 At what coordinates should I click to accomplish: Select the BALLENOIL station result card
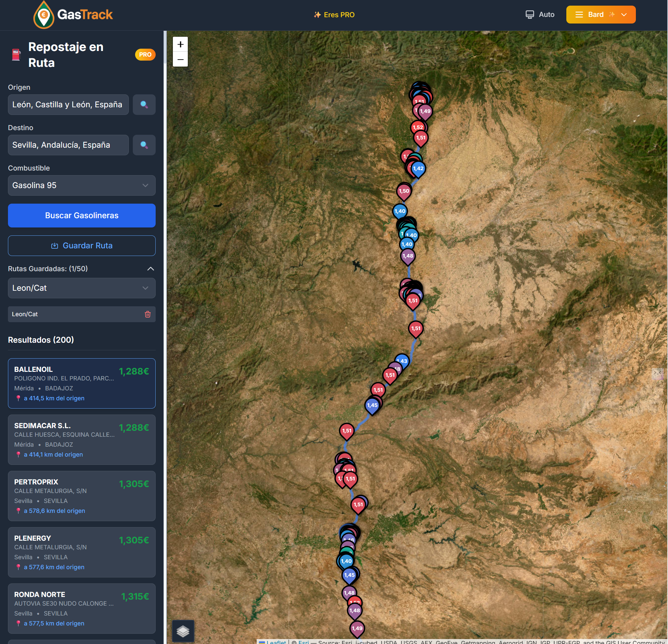[x=82, y=383]
